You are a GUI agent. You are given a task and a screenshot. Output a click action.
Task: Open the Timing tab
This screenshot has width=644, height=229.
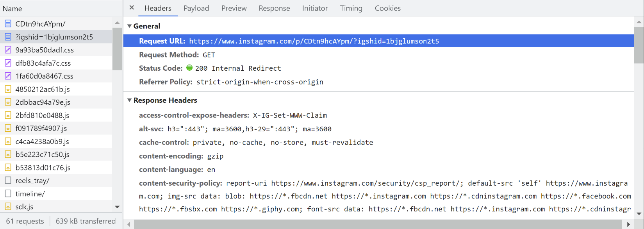pyautogui.click(x=351, y=8)
